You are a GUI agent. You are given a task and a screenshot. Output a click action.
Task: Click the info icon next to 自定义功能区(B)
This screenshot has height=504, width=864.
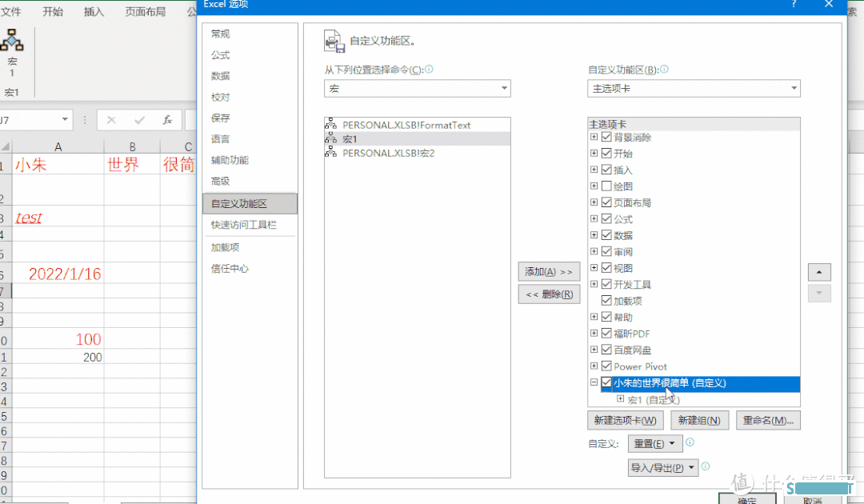[x=664, y=70]
